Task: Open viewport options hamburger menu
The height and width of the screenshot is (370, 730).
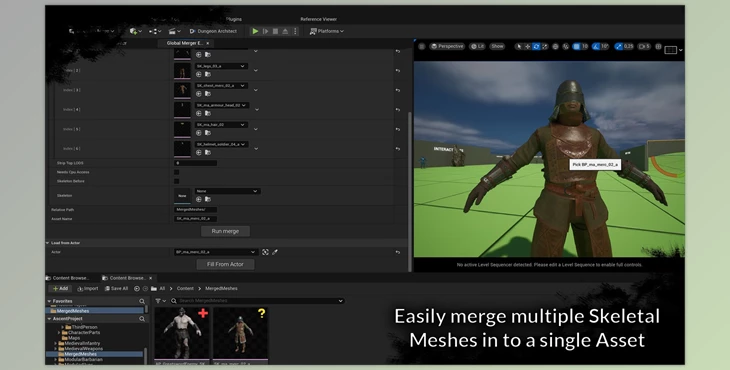Action: click(x=422, y=47)
